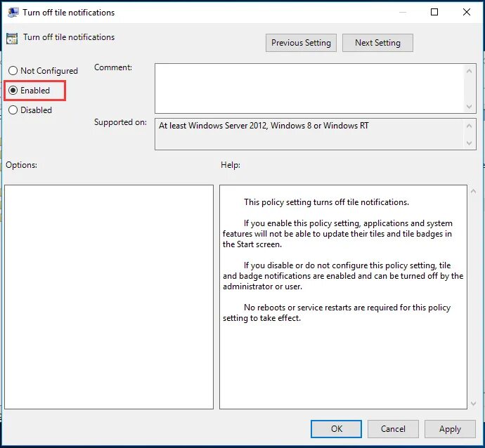Select the Disabled radio button
Screen dimensions: 485x448
(x=30, y=110)
